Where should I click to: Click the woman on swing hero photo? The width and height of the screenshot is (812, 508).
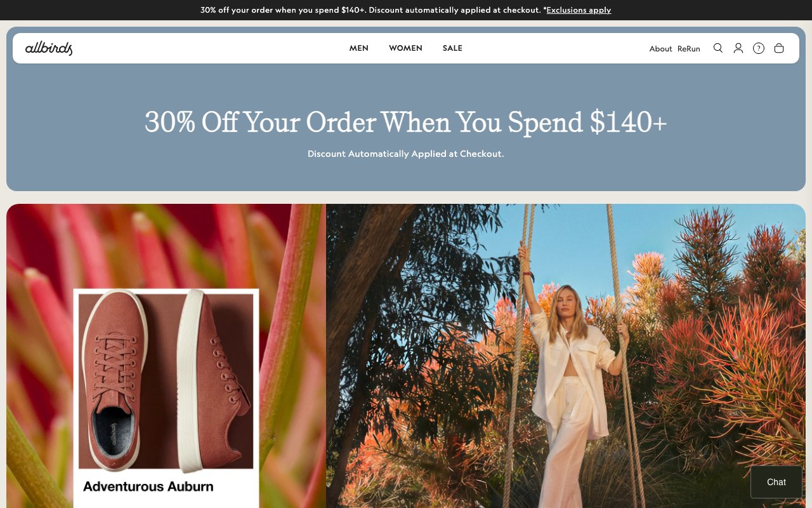click(566, 356)
